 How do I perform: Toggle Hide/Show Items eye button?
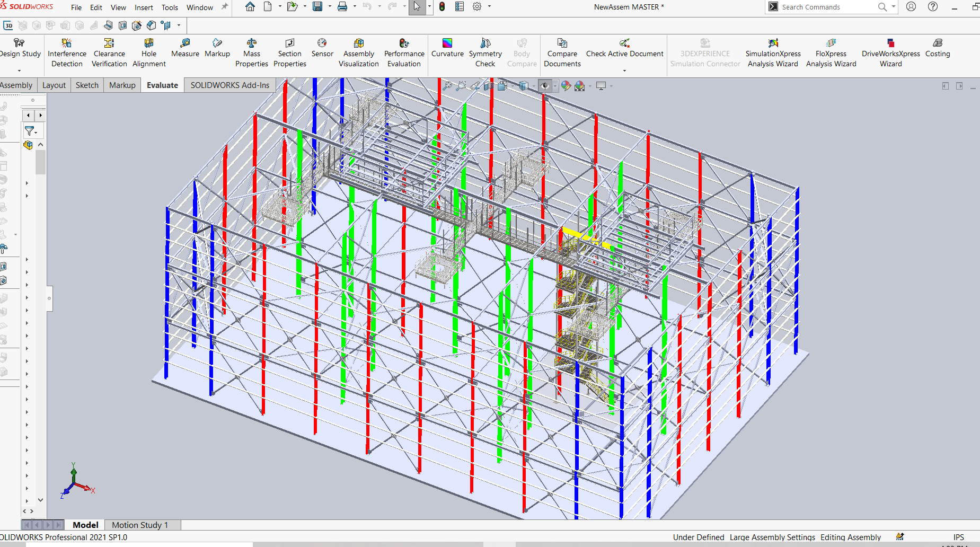click(x=544, y=85)
